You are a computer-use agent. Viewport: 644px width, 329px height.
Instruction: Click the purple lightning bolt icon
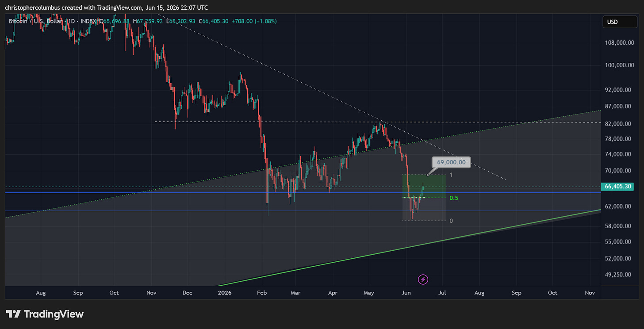pos(423,279)
